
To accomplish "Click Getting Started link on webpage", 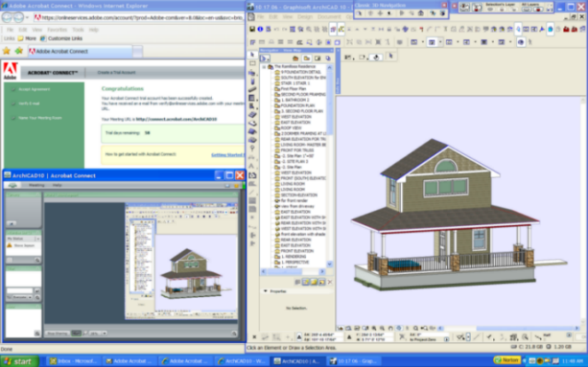I will pos(227,155).
